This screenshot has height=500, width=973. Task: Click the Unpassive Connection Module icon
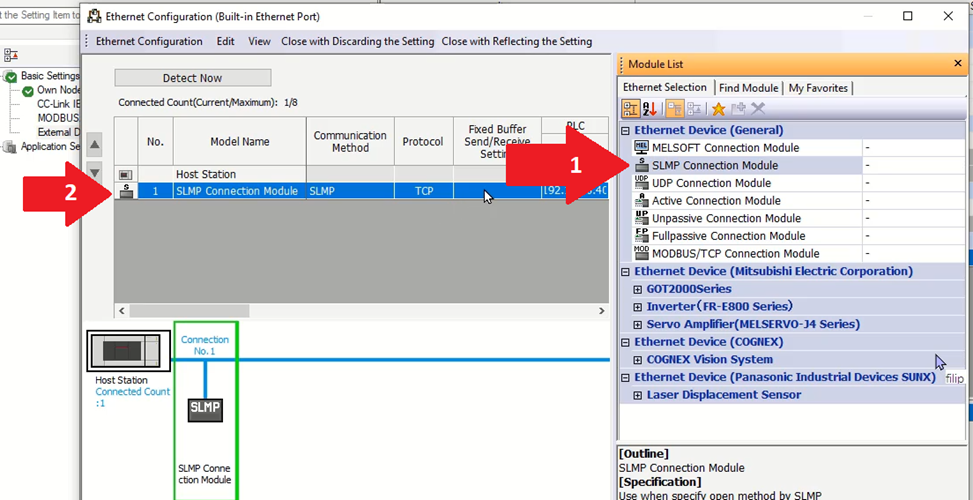[641, 218]
